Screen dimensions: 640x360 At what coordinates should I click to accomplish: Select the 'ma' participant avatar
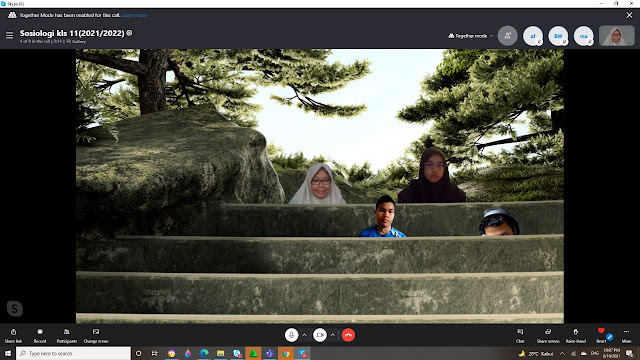tap(584, 36)
